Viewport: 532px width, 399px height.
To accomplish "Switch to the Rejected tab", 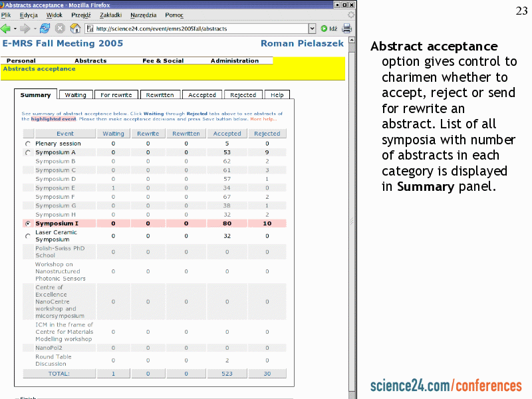I will 243,95.
